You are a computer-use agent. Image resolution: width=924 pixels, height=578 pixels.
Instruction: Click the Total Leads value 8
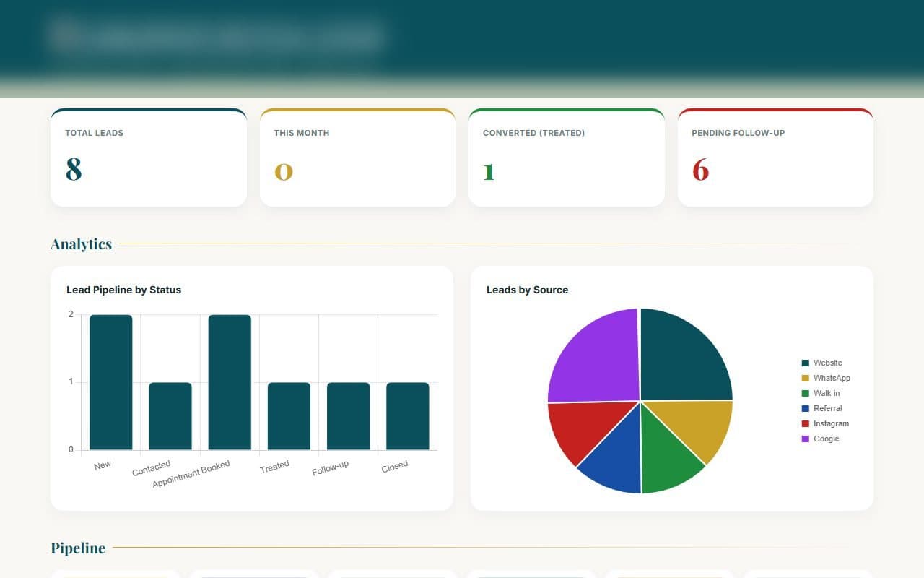click(74, 169)
